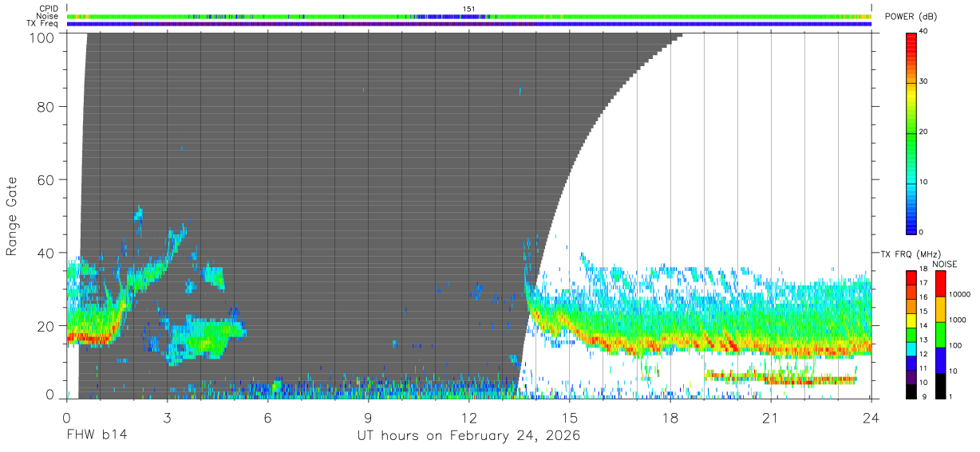Viewport: 980px width, 452px height.
Task: Click the 10 label on power scale
Action: pyautogui.click(x=924, y=182)
